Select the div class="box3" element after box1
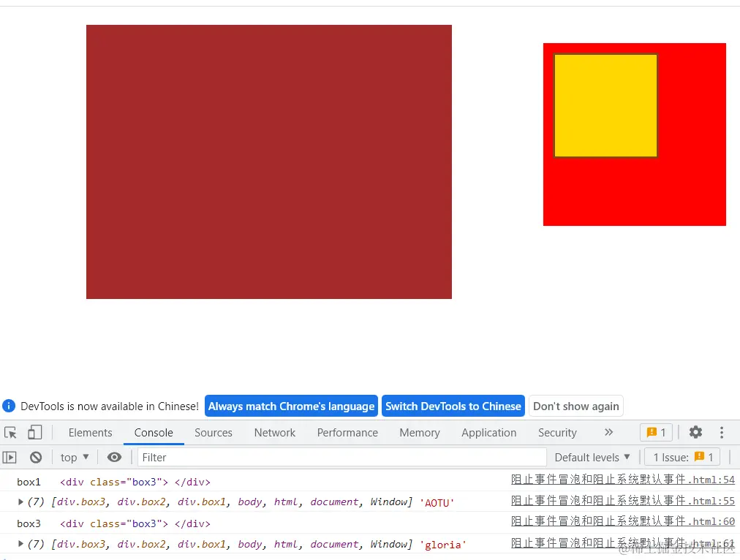The width and height of the screenshot is (740, 560). pyautogui.click(x=135, y=483)
